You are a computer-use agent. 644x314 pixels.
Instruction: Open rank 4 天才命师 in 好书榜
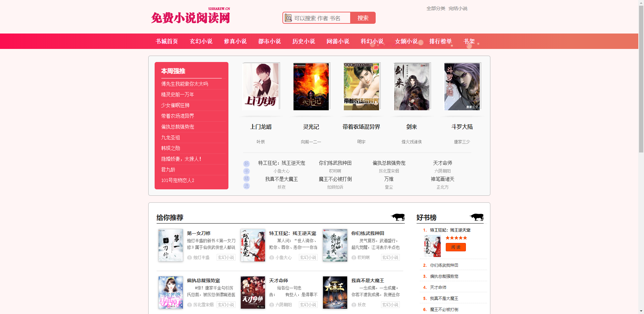click(x=438, y=287)
